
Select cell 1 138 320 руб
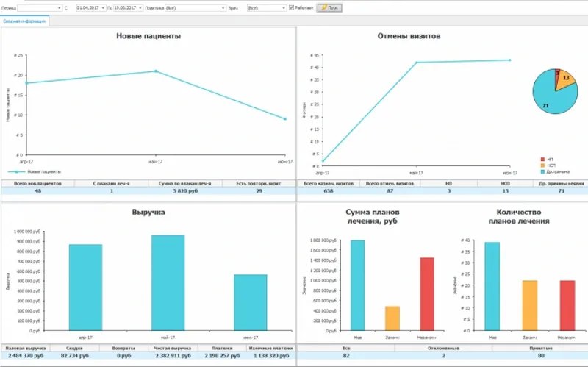pos(271,356)
